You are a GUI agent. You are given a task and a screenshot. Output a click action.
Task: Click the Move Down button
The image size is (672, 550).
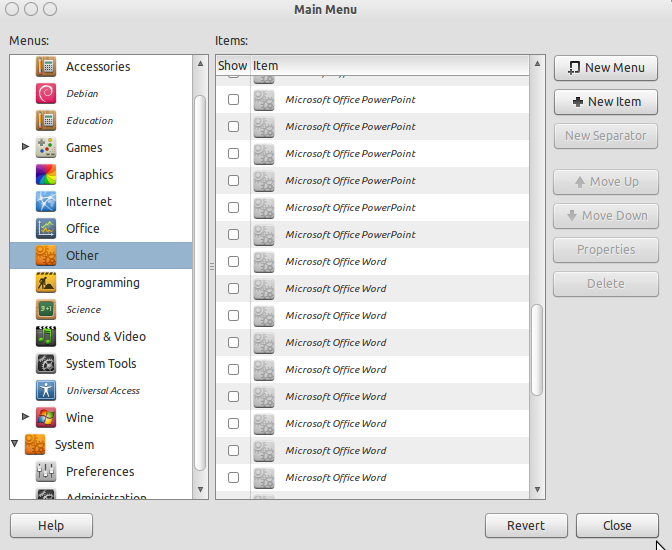click(x=606, y=216)
